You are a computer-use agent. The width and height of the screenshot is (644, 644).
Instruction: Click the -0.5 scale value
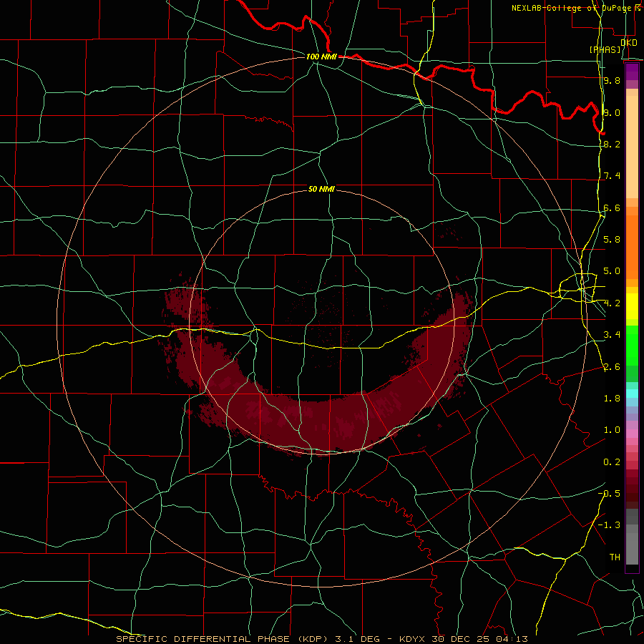609,494
